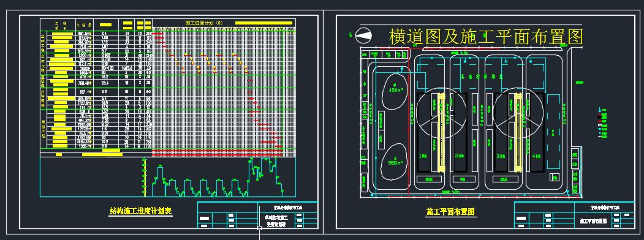Select the 施工平面布置图 caption under the site plan
This screenshot has height=240, width=644.
[x=450, y=212]
